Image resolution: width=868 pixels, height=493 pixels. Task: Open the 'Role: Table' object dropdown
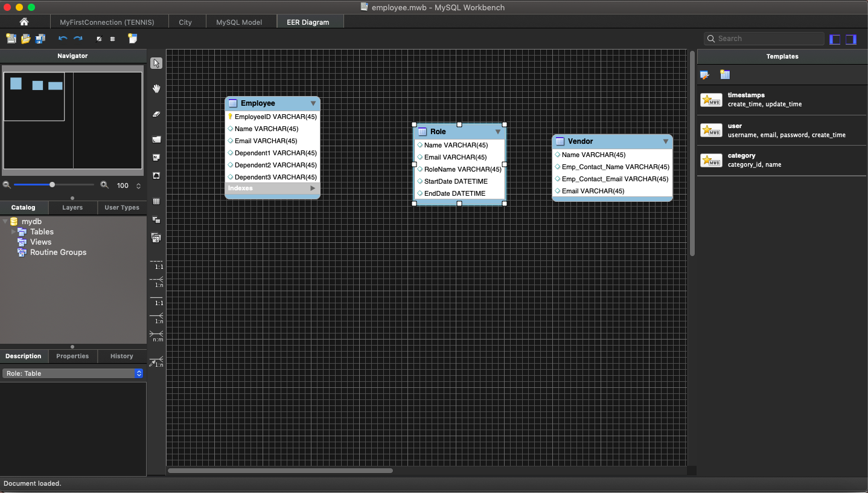pos(72,373)
